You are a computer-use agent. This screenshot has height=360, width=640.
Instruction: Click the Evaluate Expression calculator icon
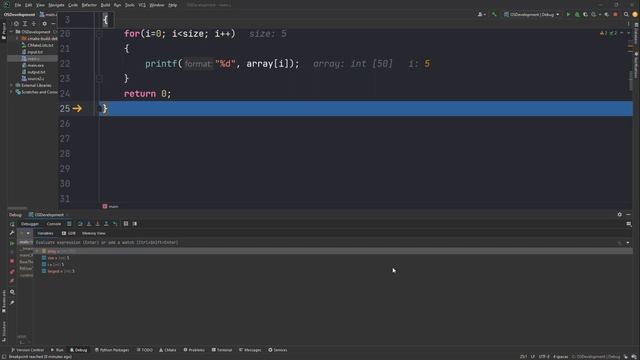click(126, 224)
